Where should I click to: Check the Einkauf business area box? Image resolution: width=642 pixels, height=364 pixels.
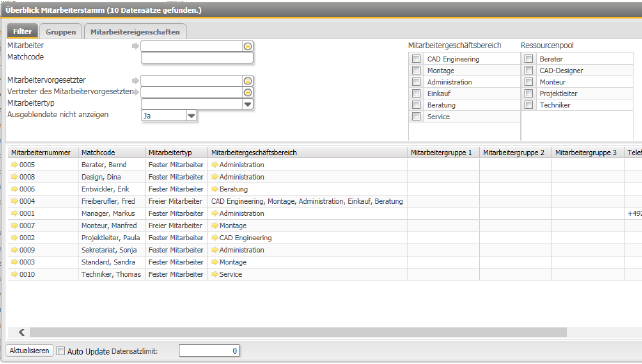point(416,93)
